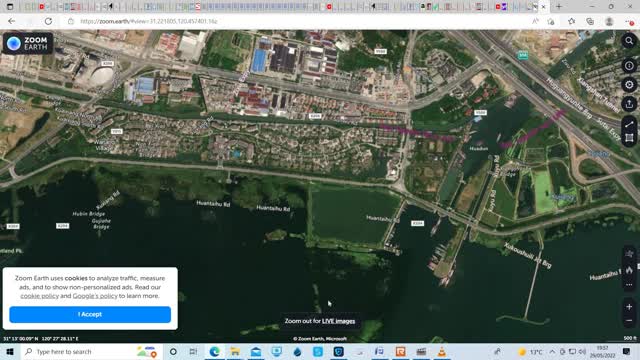
Task: Open Mail app from taskbar
Action: [256, 351]
